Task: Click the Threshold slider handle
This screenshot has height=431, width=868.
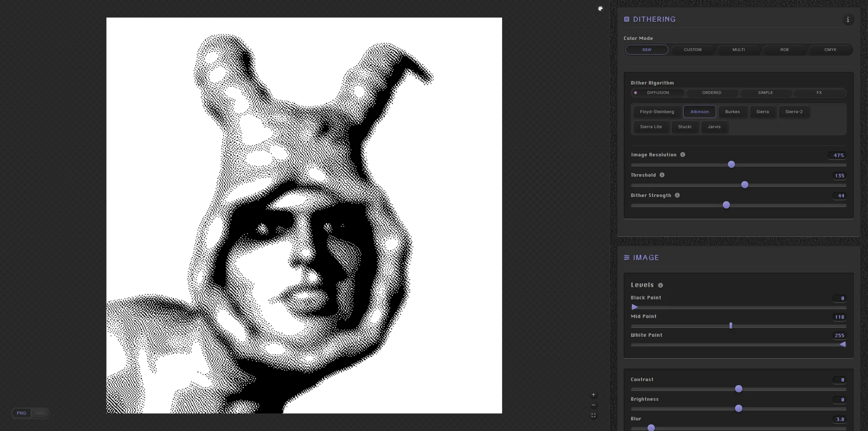Action: (x=745, y=185)
